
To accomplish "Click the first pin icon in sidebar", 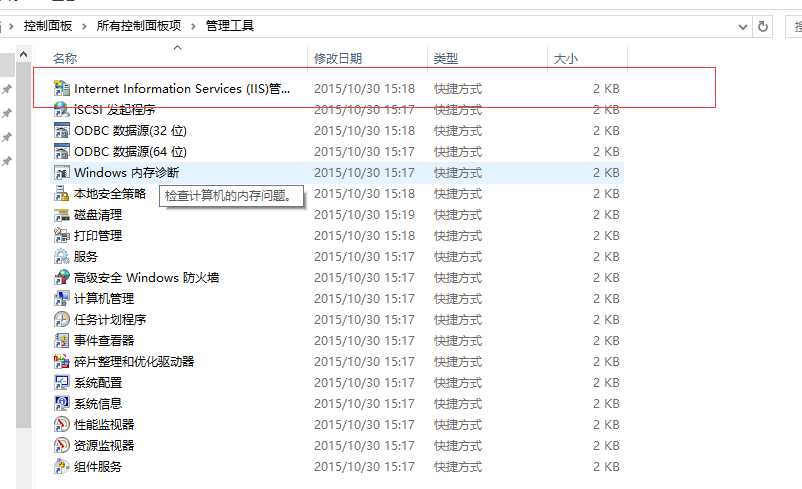I will point(6,90).
